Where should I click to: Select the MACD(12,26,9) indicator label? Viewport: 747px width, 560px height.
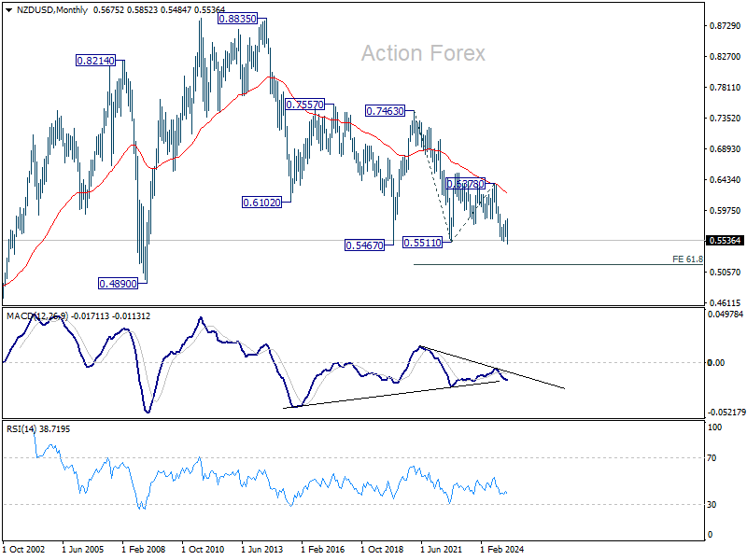[x=37, y=316]
